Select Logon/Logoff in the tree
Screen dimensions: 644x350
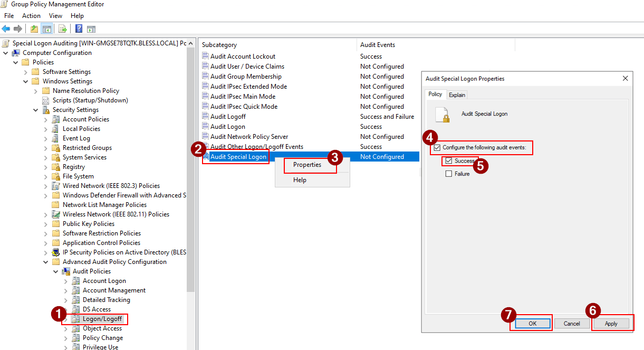102,319
